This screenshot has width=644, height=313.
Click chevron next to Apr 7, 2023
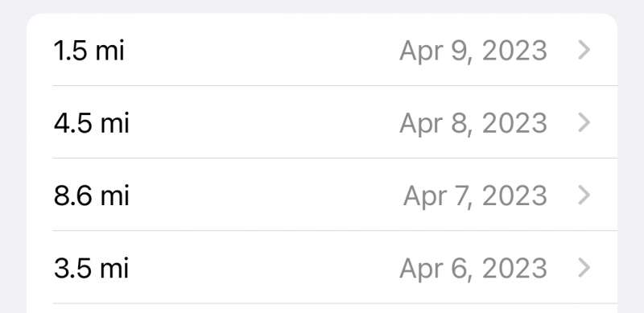click(584, 195)
